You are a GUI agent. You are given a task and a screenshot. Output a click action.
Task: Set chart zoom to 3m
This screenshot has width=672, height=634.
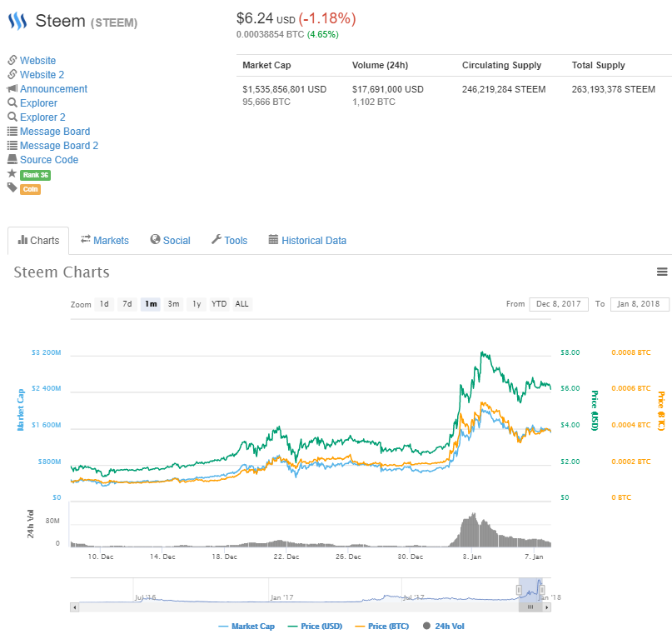pos(173,304)
